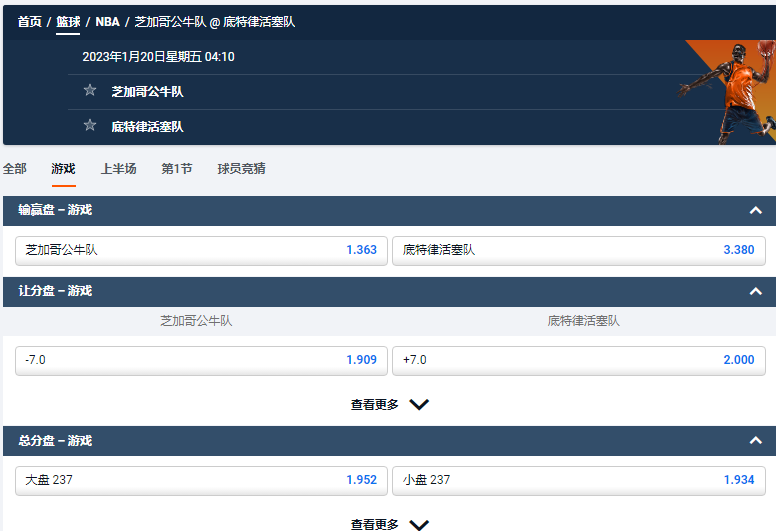Expand 查看更多 under the 让分盘 section
Image resolution: width=776 pixels, height=531 pixels.
coord(389,405)
